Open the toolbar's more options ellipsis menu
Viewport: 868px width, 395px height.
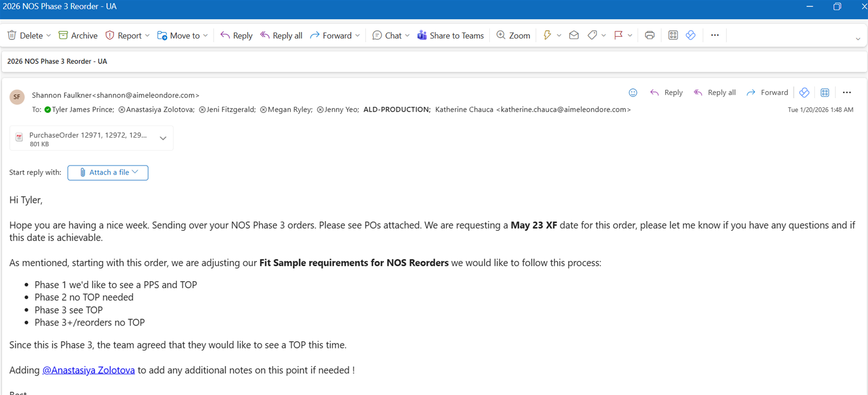coord(714,35)
